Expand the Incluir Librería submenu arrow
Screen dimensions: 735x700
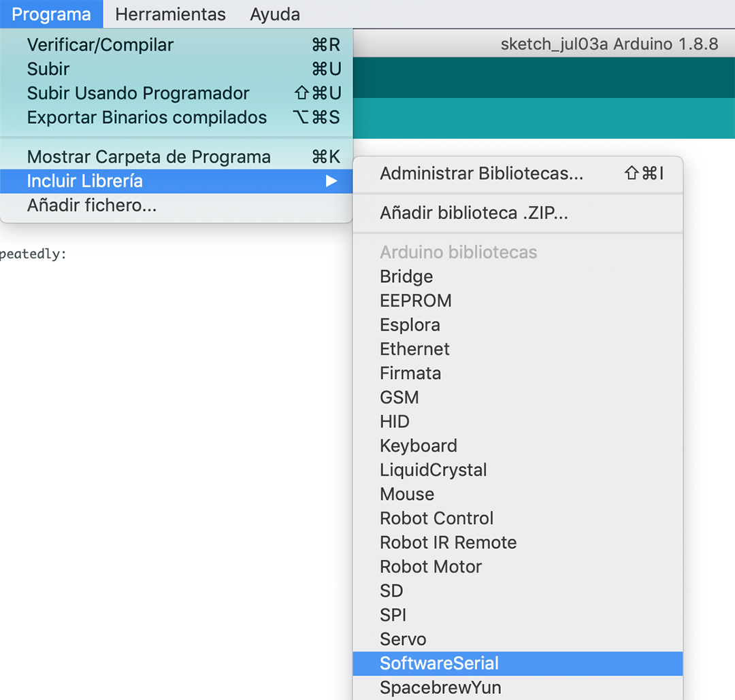(x=331, y=181)
